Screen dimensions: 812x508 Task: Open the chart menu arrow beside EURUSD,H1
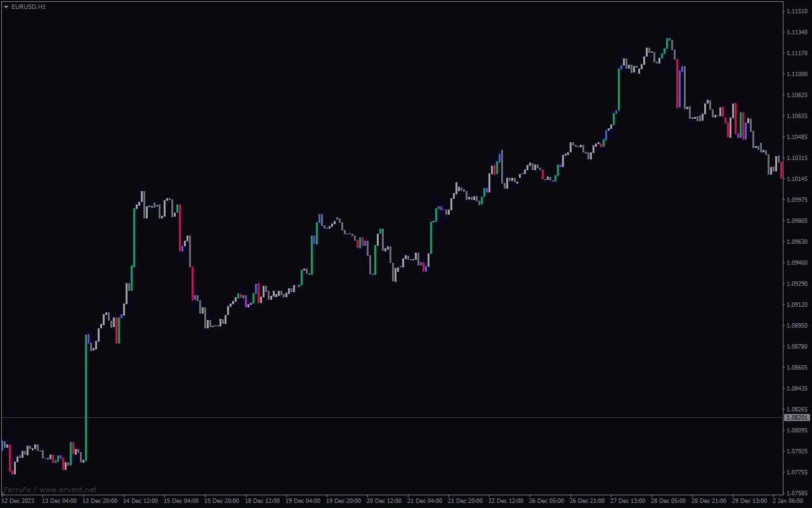(6, 6)
